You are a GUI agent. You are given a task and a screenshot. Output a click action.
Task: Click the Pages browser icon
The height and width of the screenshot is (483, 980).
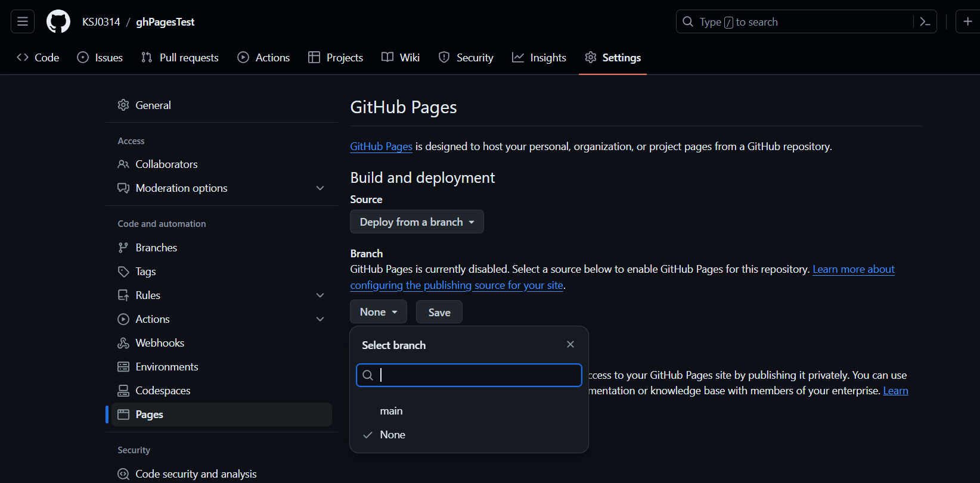click(123, 415)
